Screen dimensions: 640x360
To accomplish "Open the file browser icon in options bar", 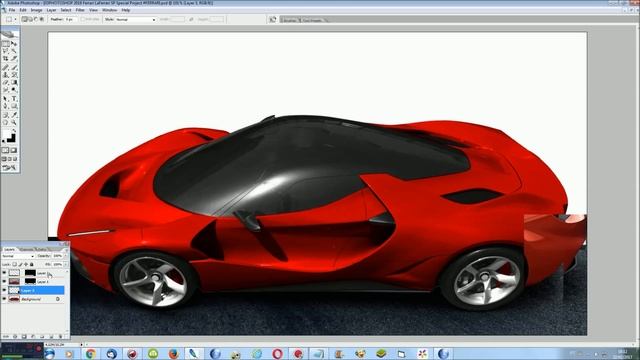I will pos(273,19).
